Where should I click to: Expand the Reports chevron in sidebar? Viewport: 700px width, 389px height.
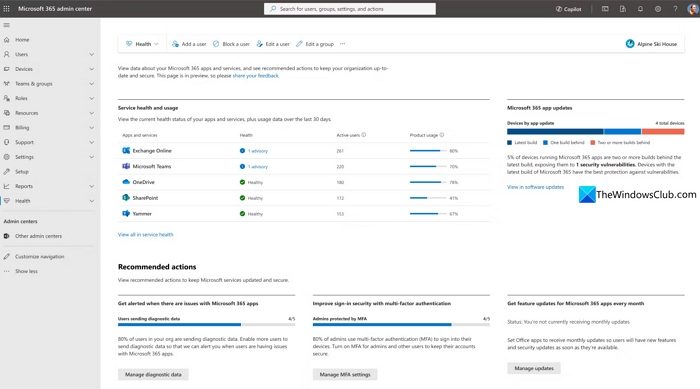tap(92, 186)
